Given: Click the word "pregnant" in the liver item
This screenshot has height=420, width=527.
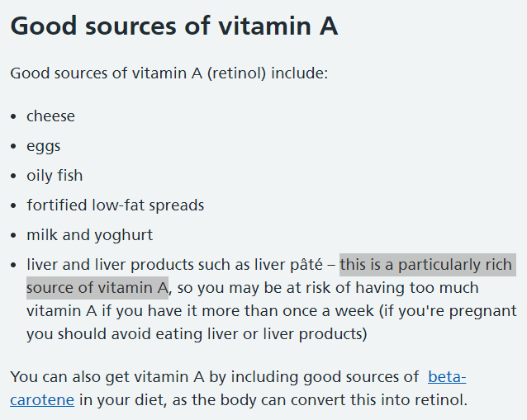Looking at the screenshot, I should [x=484, y=311].
